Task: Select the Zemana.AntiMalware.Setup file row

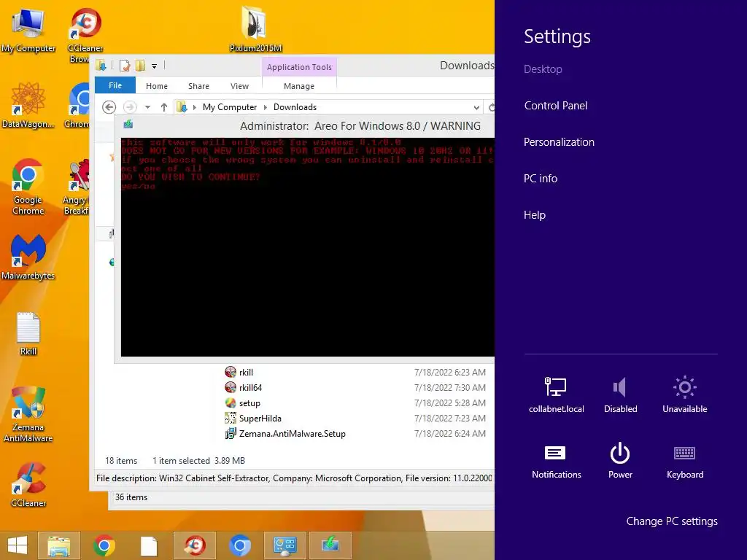Action: point(355,433)
